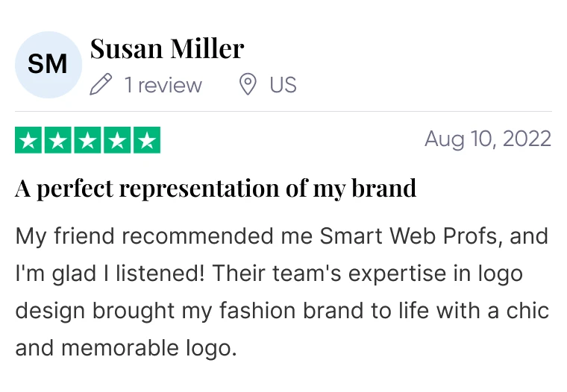Open the review titled "A perfect representation of my brand"
This screenshot has height=392, width=567.
coord(216,189)
